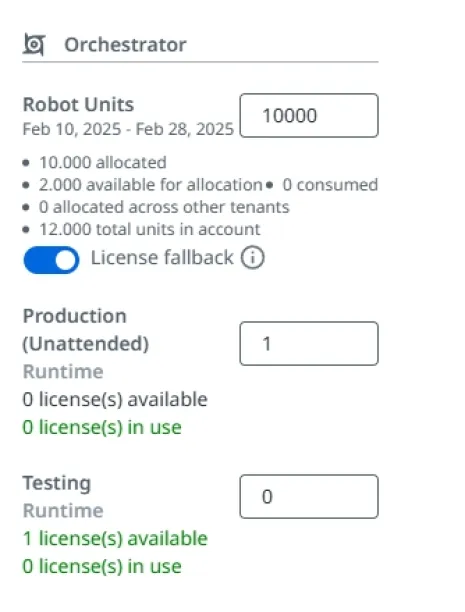Click the Robot Units label
465x612 pixels.
pos(78,105)
